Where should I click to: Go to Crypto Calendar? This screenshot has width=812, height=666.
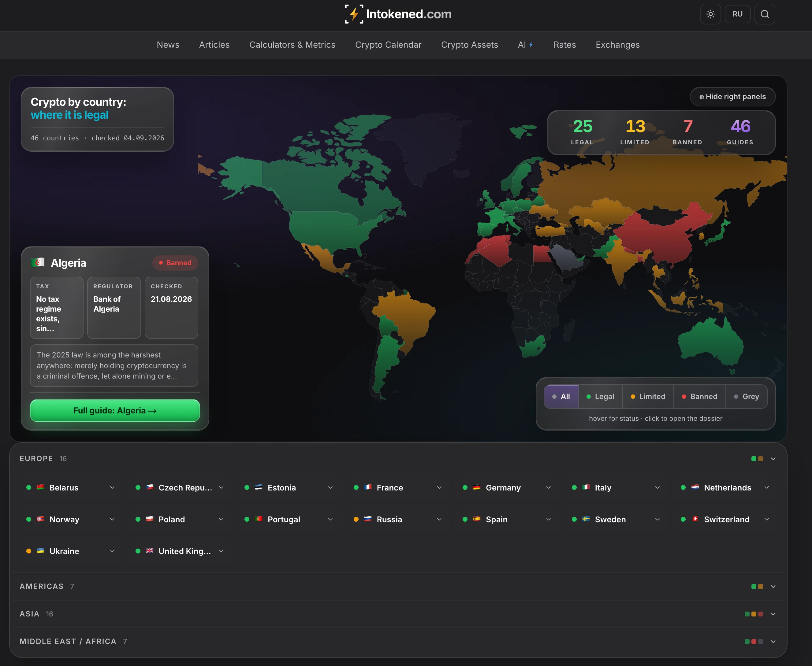(388, 45)
